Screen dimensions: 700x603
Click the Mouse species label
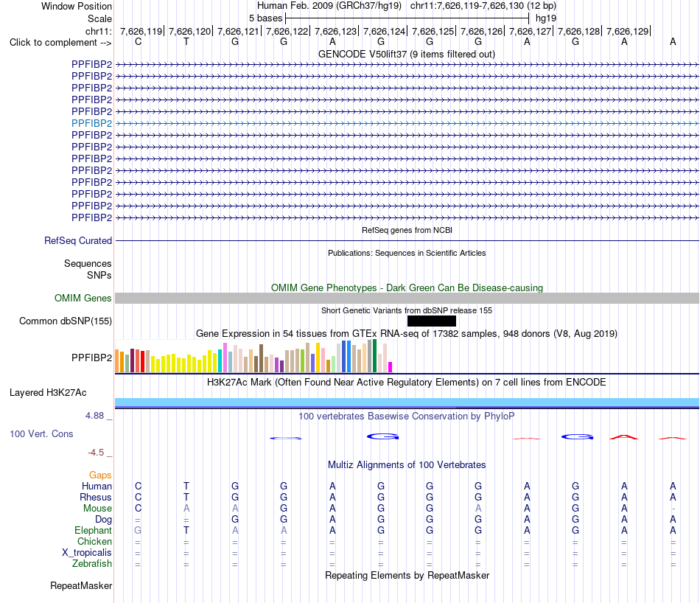point(97,509)
